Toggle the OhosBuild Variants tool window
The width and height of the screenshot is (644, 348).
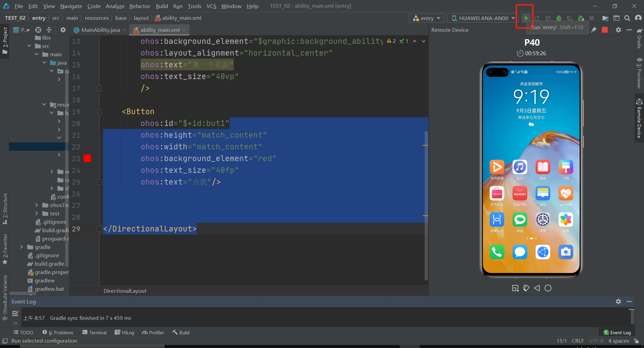(x=5, y=297)
